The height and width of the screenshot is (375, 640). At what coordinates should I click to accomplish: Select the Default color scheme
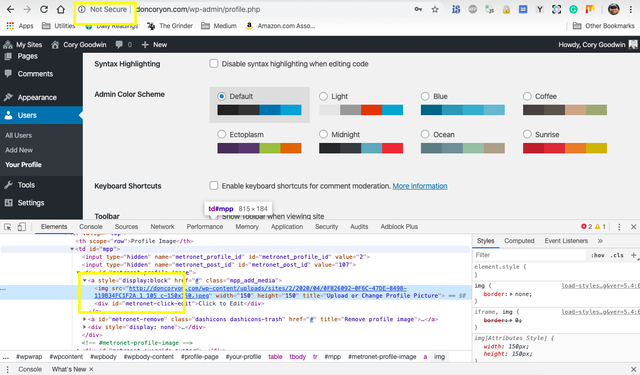pos(221,96)
